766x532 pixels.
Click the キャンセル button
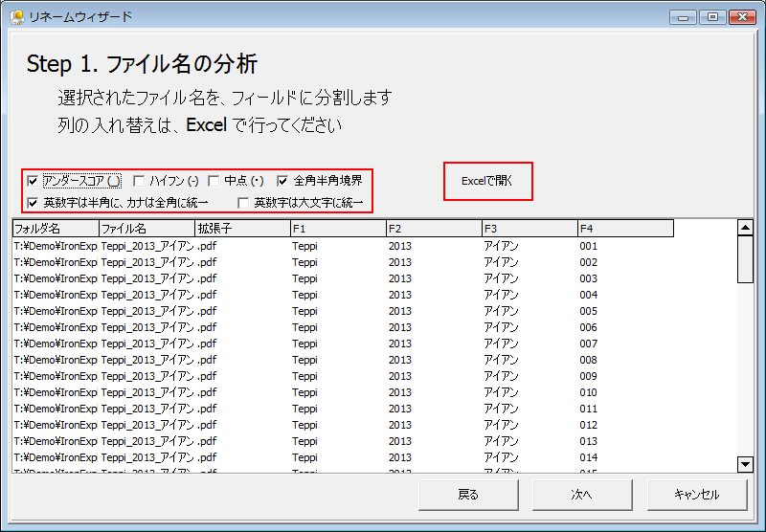(x=697, y=495)
